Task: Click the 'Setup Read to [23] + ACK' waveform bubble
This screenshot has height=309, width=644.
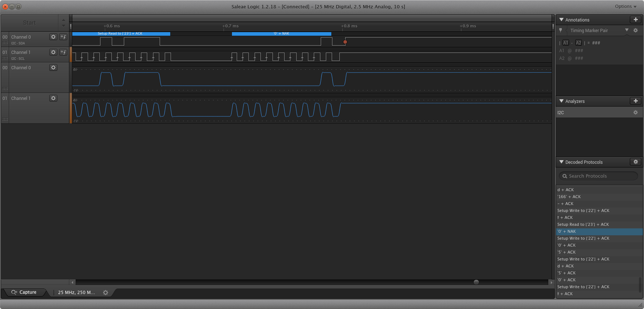Action: (121, 34)
